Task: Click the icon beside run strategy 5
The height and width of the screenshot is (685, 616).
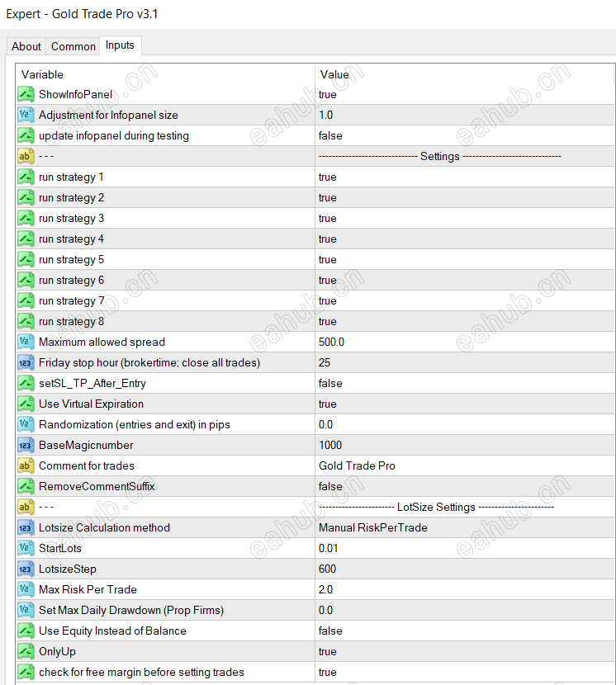Action: [26, 259]
